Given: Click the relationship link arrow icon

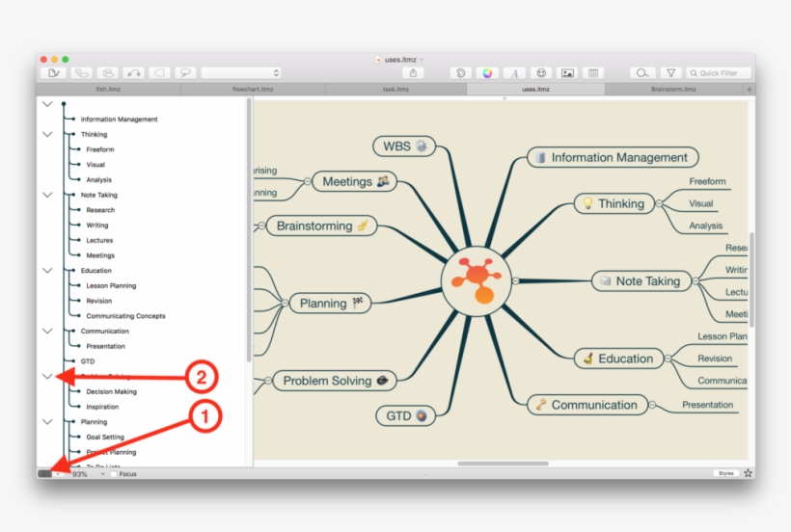Looking at the screenshot, I should 134,73.
